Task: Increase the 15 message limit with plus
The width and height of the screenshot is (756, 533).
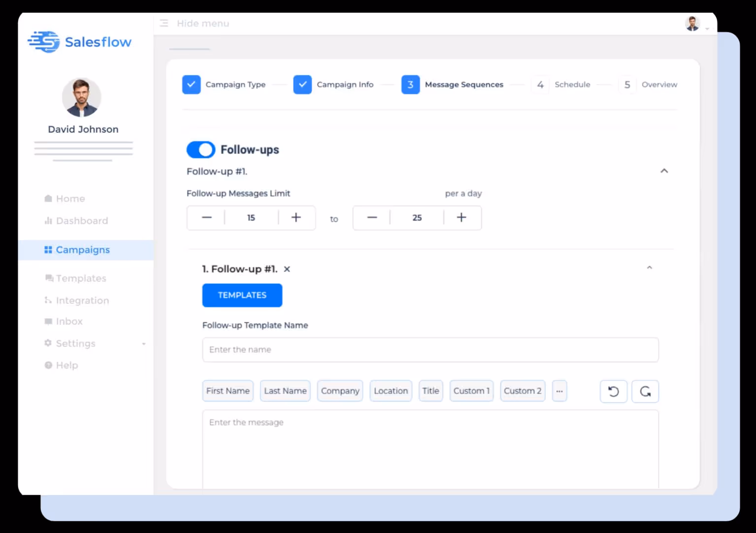Action: (296, 217)
